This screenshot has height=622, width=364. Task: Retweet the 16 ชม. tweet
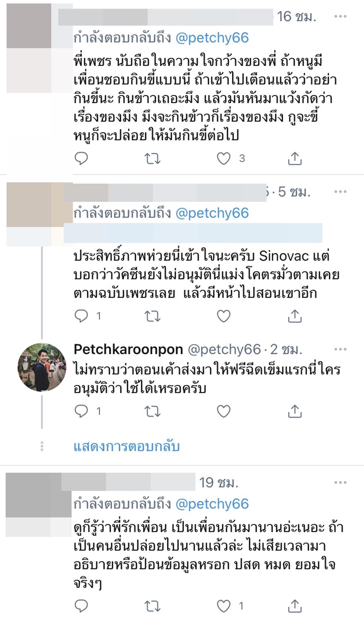(x=152, y=159)
